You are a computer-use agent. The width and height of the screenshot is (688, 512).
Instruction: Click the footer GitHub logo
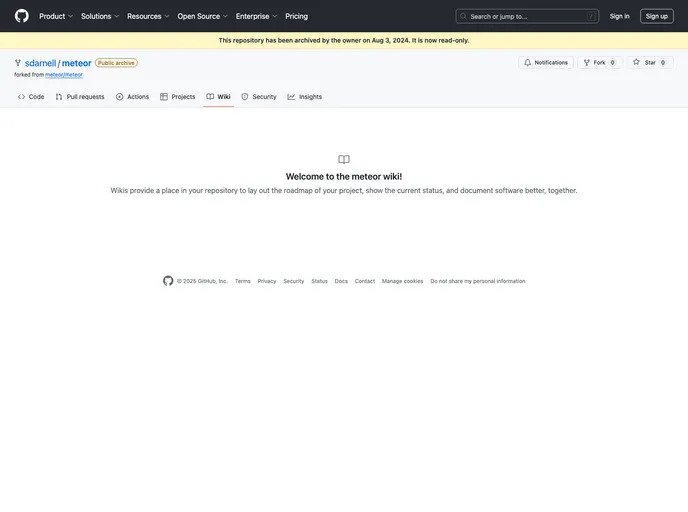pos(168,281)
